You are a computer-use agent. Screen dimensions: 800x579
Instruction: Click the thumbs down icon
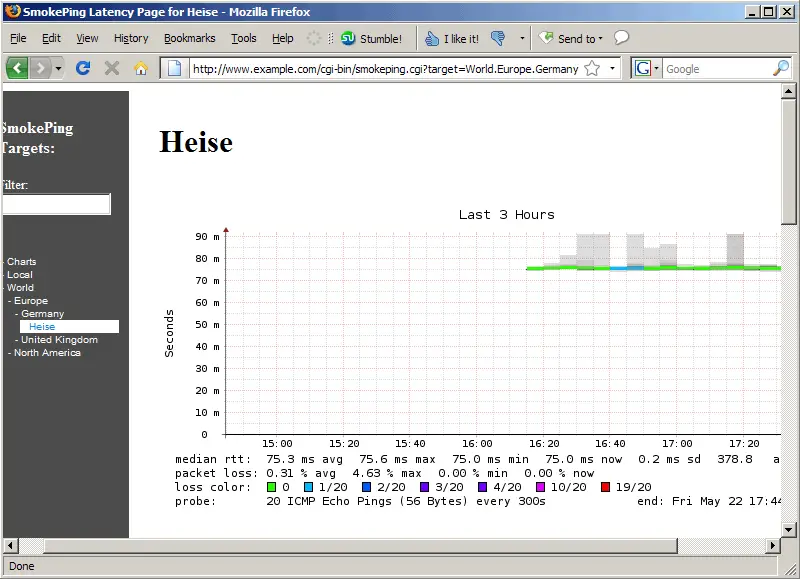pos(498,38)
